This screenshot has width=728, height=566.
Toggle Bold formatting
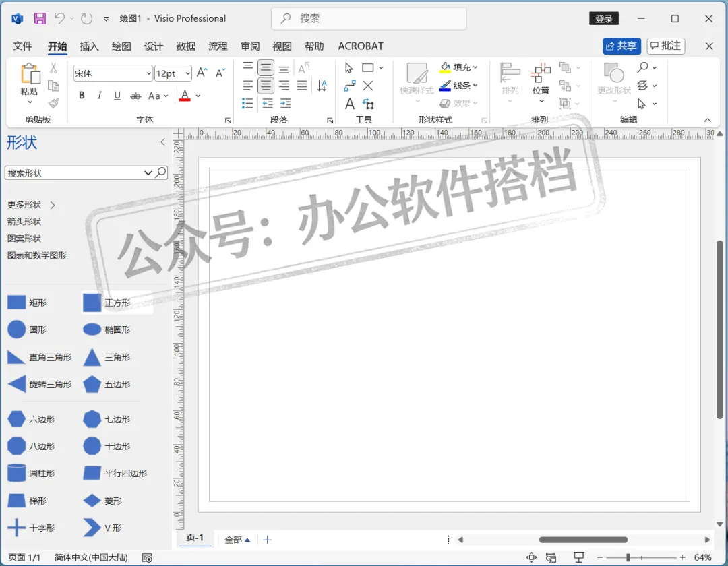82,96
